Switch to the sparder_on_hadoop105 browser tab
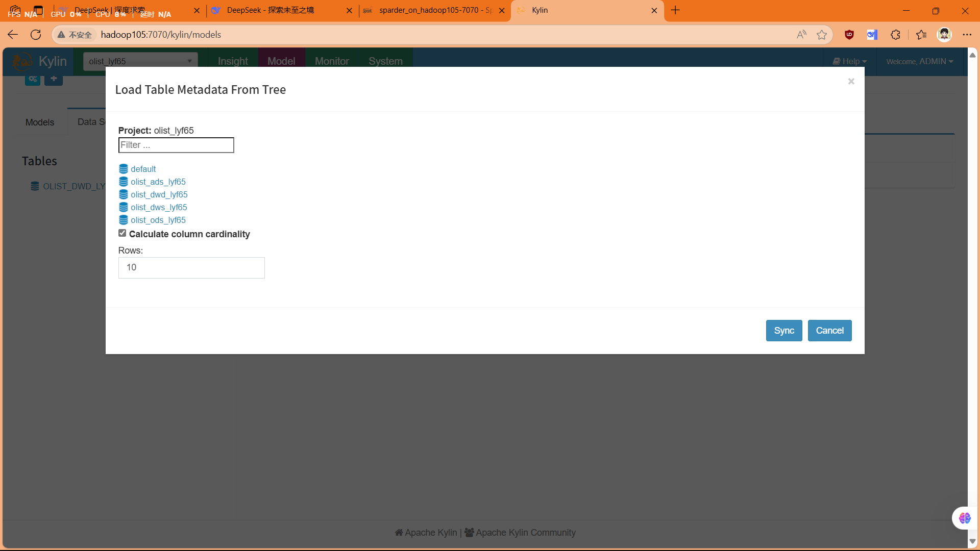Screen dimensions: 980x551 434,10
